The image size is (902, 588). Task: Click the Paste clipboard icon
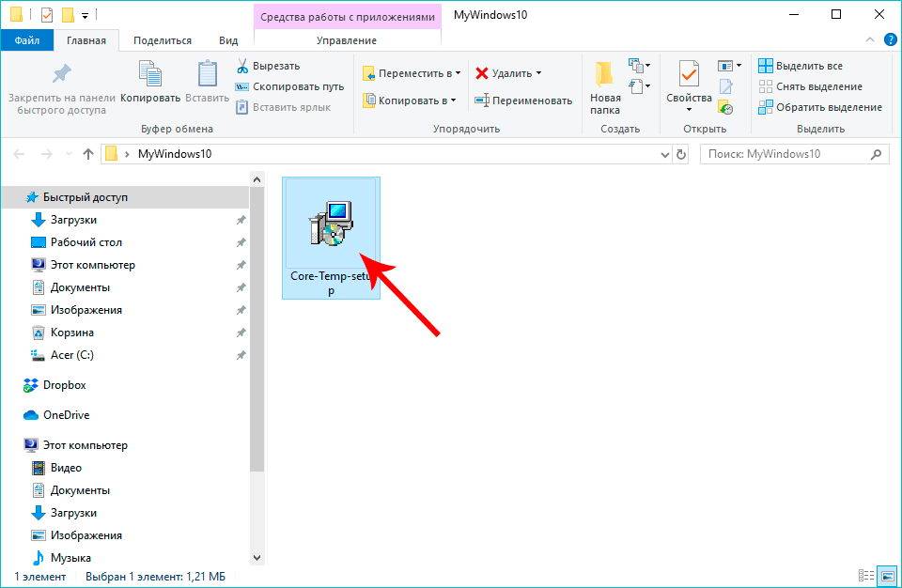tap(207, 73)
